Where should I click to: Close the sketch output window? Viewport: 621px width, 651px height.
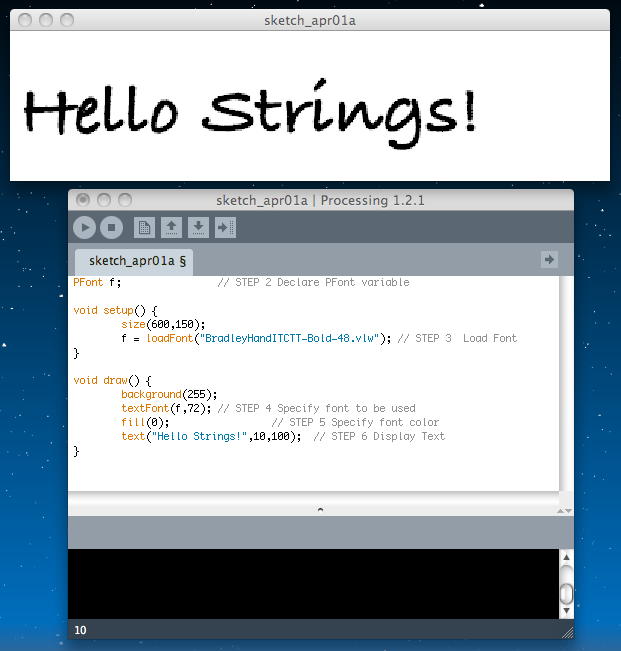(25, 20)
